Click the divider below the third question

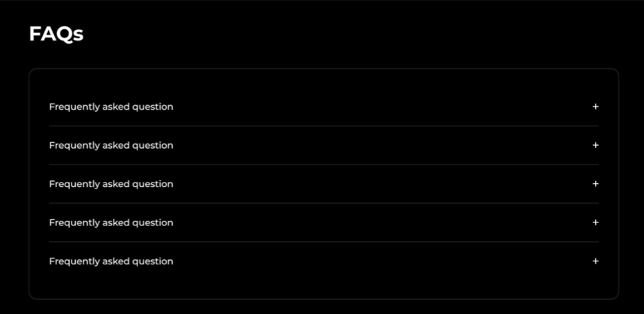point(323,204)
